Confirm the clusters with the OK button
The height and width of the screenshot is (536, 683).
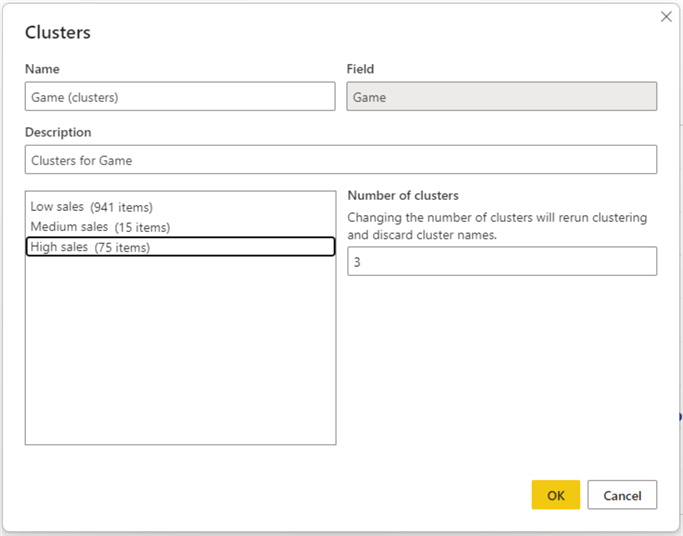coord(555,495)
